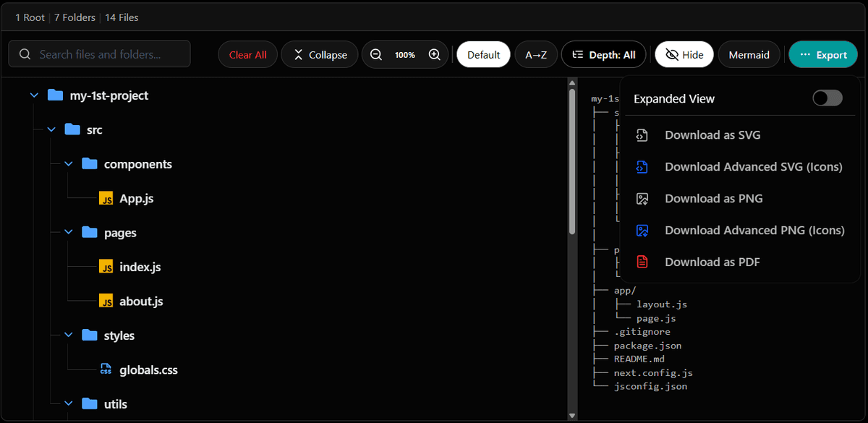
Task: Click the blue Advanced PNG image icon
Action: point(642,231)
